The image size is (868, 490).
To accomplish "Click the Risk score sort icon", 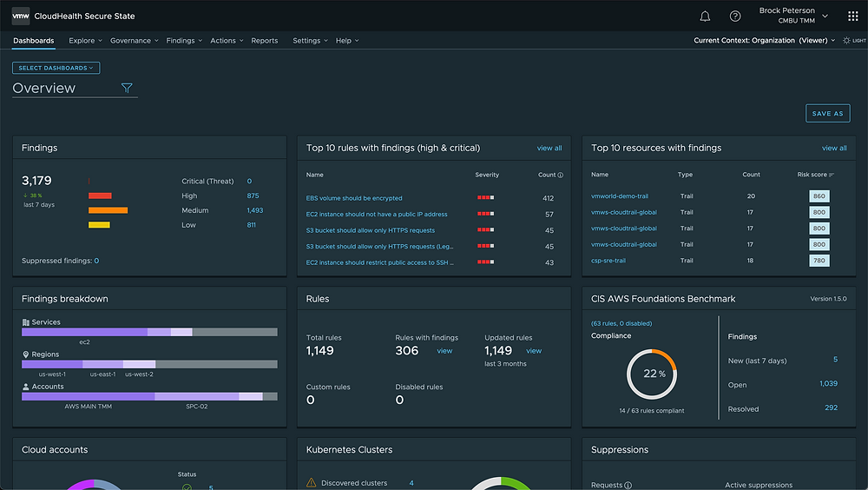I will pyautogui.click(x=832, y=175).
